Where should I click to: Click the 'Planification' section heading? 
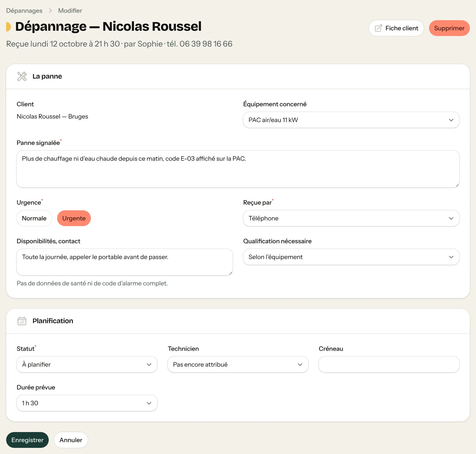[53, 321]
